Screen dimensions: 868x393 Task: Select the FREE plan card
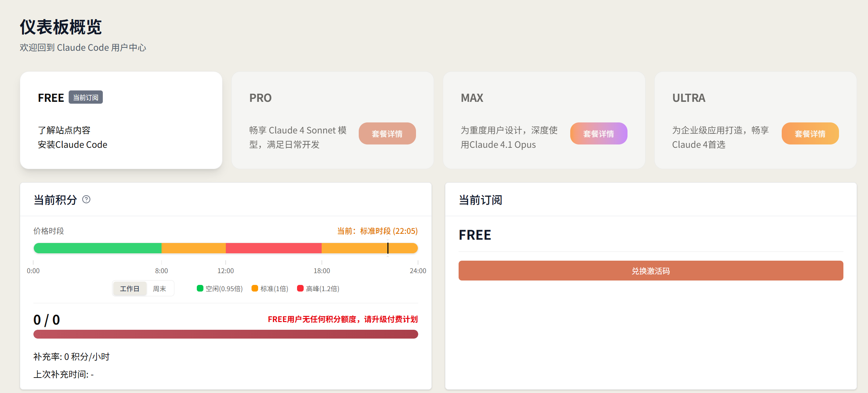pyautogui.click(x=121, y=120)
